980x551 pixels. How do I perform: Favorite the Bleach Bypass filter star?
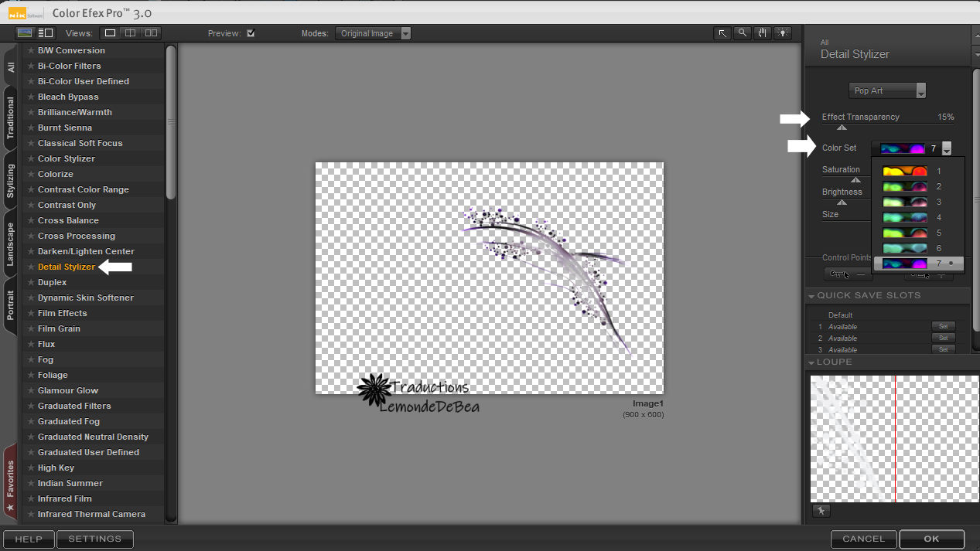point(31,97)
